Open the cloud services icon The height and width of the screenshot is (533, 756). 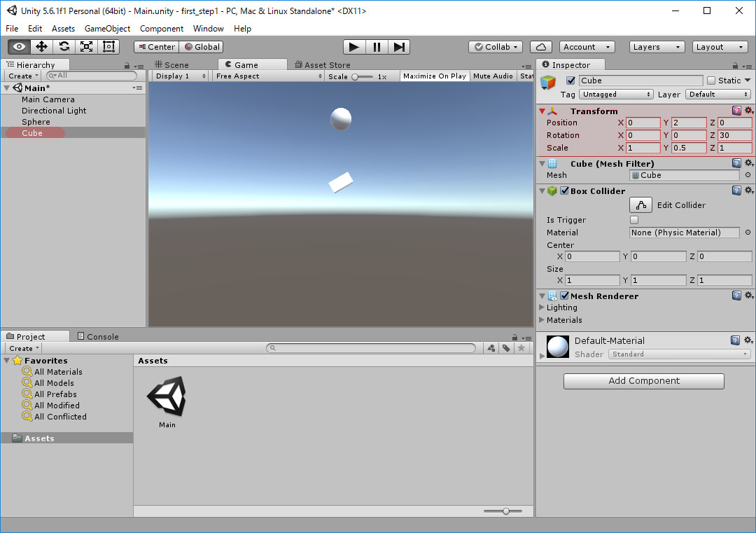point(540,47)
